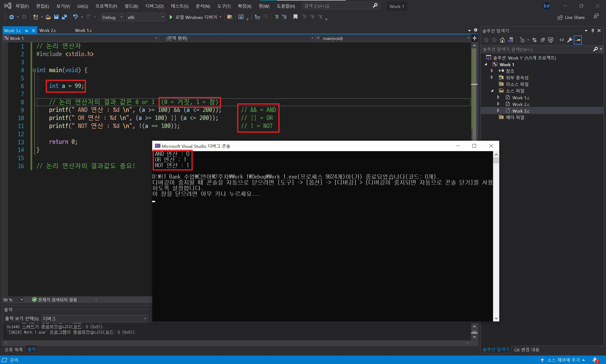606x364 pixels.
Task: Click the bookmark toggle icon in toolbar
Action: point(295,17)
